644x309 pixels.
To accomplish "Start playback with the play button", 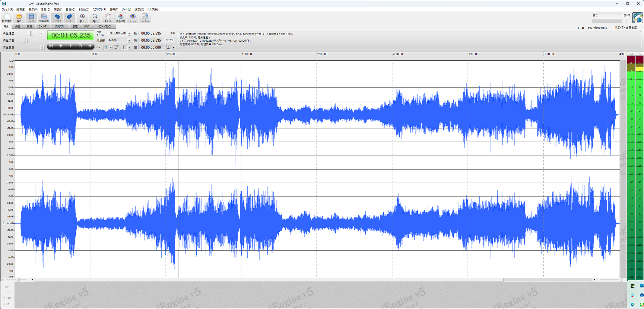I will pyautogui.click(x=71, y=46).
